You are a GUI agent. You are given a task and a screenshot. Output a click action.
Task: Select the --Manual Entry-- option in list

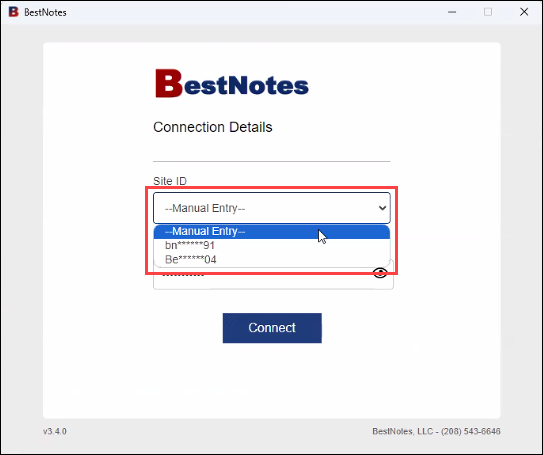(272, 231)
